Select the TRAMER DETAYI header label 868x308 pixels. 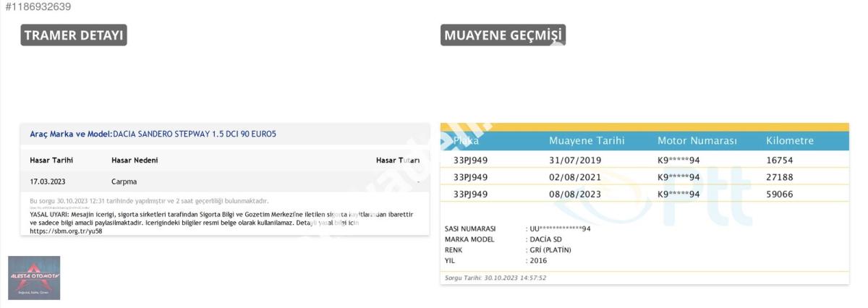74,35
